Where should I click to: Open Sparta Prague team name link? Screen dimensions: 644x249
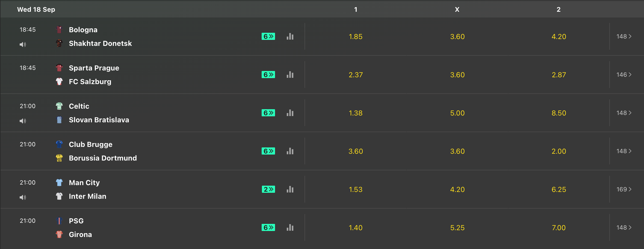tap(94, 68)
